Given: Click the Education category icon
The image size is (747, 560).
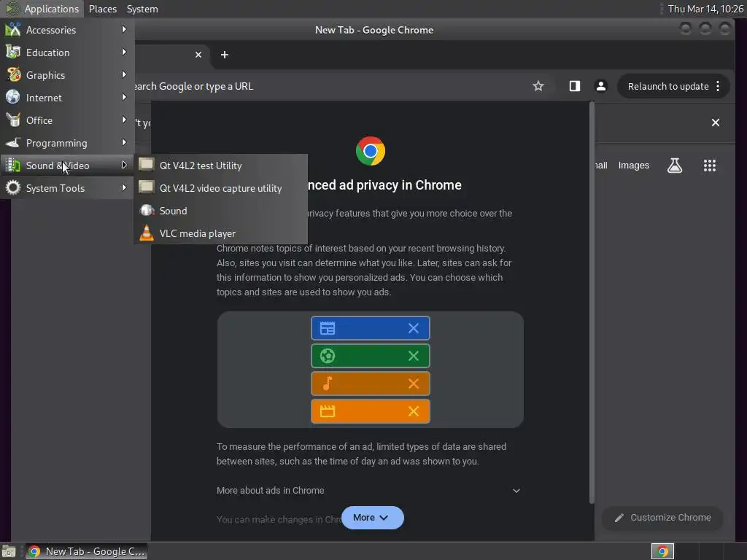Looking at the screenshot, I should click(x=13, y=52).
